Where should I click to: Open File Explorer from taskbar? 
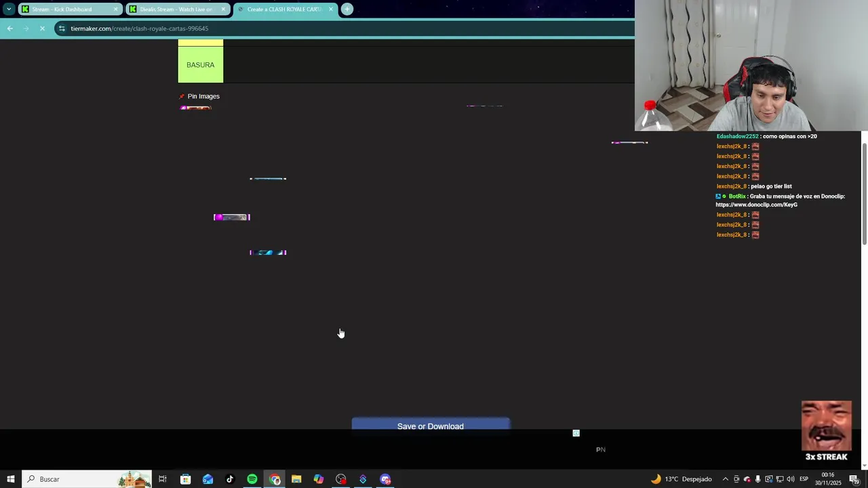(296, 479)
